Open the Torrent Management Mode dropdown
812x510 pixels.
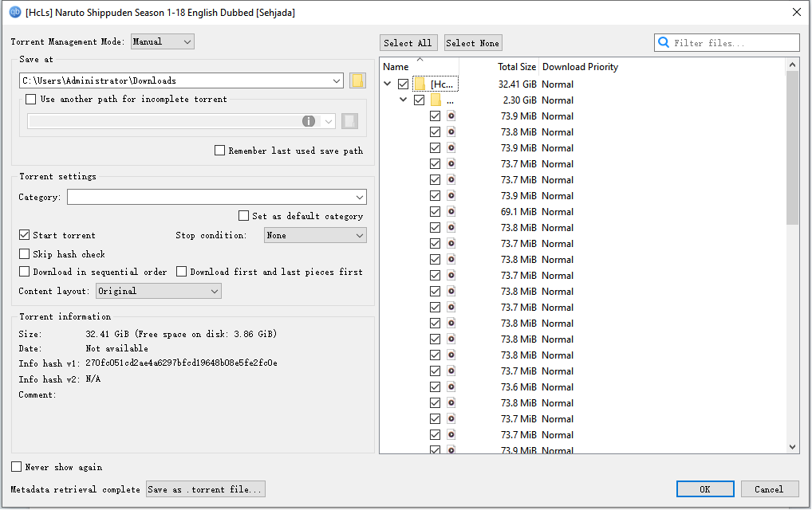[x=163, y=41]
